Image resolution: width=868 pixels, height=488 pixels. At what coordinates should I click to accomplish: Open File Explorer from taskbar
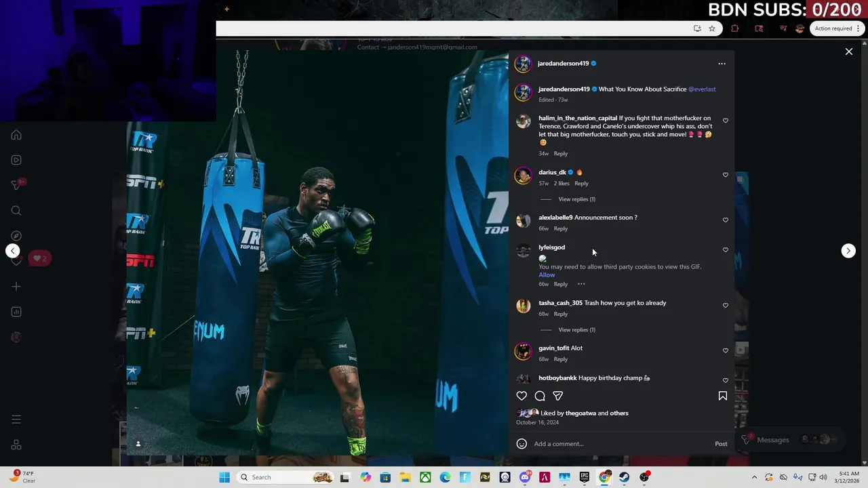point(405,477)
